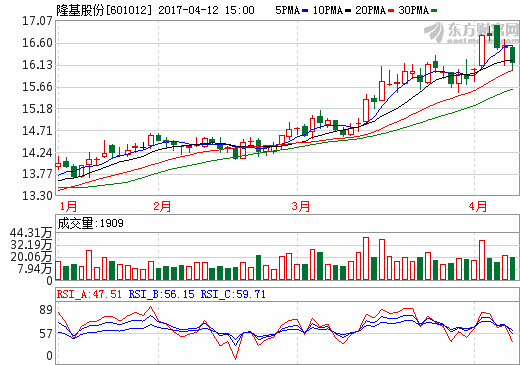Click the 32.19万 volume axis label
This screenshot has width=520, height=365.
(31, 245)
